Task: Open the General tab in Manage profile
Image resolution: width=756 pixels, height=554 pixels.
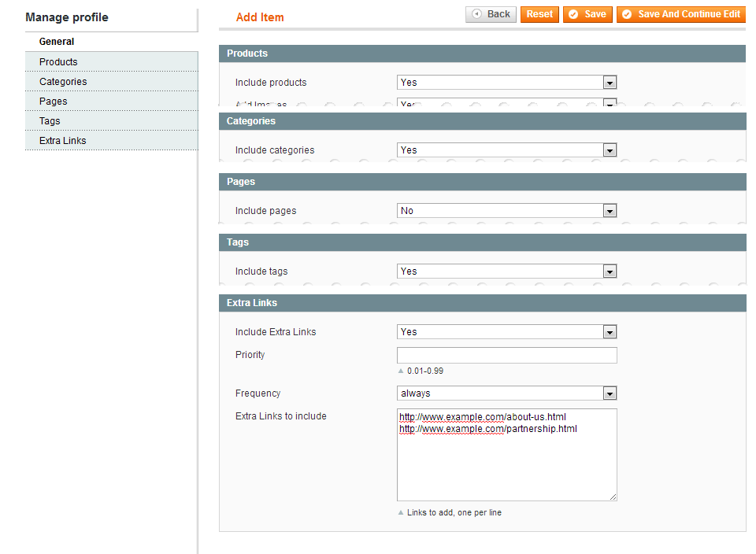Action: 111,42
